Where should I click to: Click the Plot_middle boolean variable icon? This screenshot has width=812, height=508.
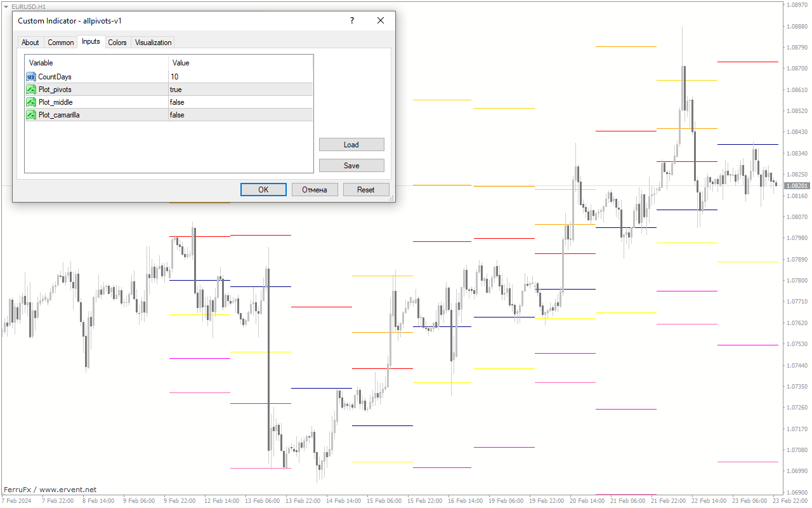tap(31, 102)
